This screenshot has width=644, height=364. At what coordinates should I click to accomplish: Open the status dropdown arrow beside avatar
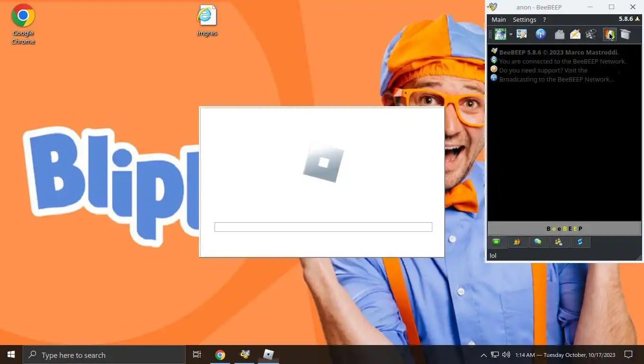pos(510,35)
